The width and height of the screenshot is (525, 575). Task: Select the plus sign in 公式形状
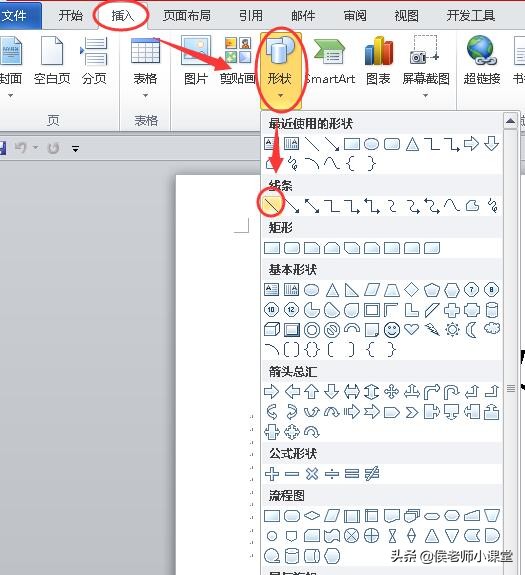(x=272, y=474)
